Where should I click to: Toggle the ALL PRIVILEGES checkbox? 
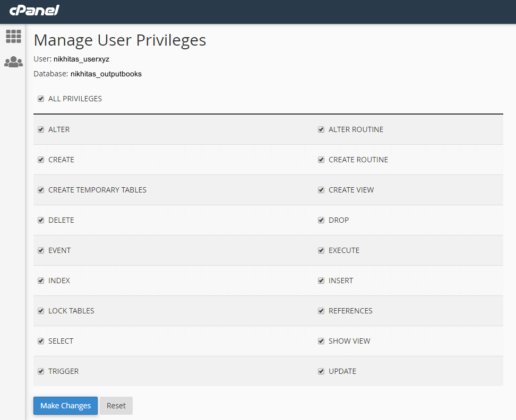point(41,99)
